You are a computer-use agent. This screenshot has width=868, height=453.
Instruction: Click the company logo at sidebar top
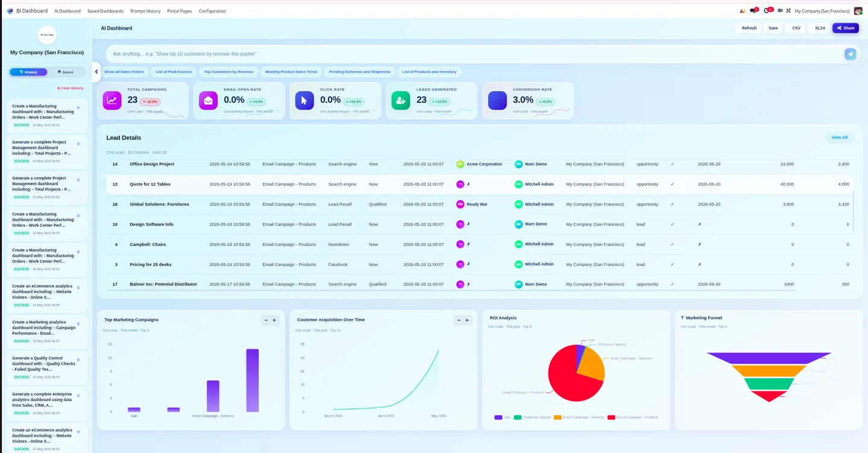coord(47,35)
